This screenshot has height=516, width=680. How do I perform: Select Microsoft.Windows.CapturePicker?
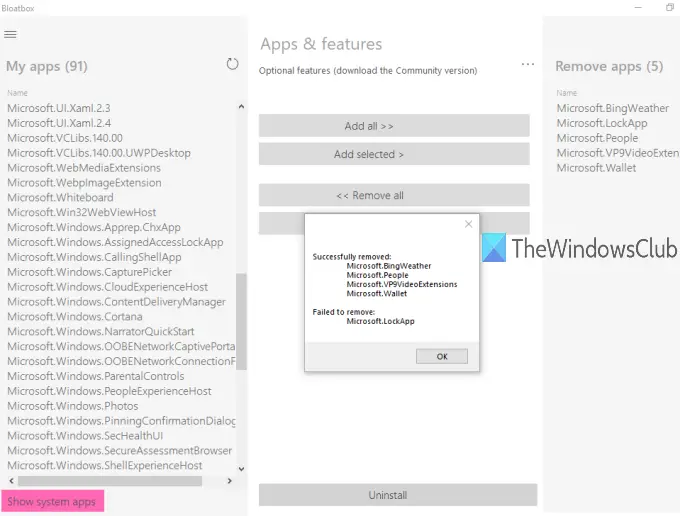point(89,272)
